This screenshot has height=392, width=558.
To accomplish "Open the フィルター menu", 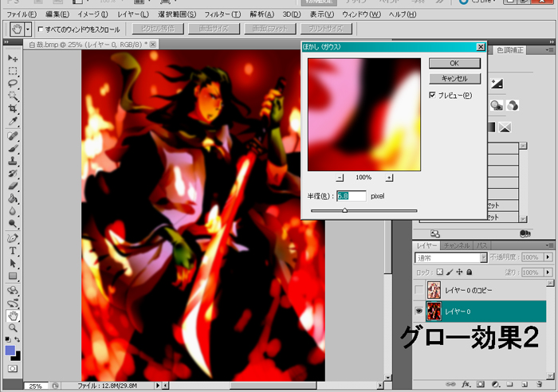I will (226, 14).
